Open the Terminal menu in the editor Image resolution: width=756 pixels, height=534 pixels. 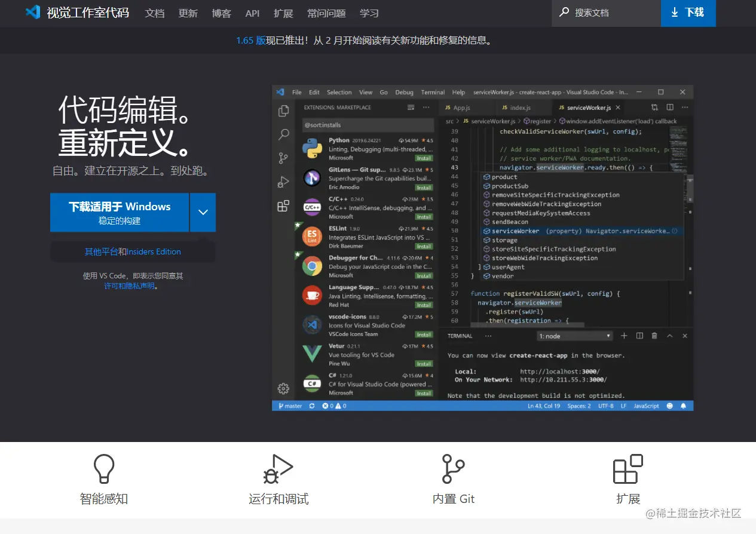tap(433, 93)
